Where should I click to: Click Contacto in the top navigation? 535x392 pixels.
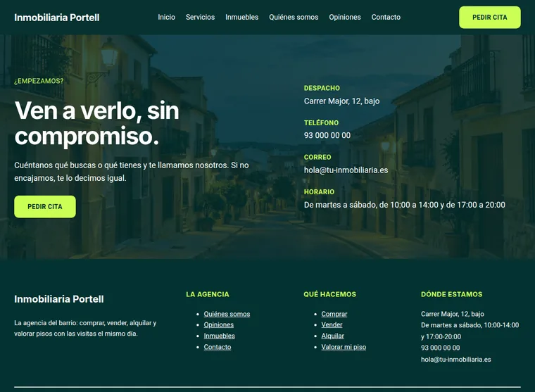click(x=386, y=17)
